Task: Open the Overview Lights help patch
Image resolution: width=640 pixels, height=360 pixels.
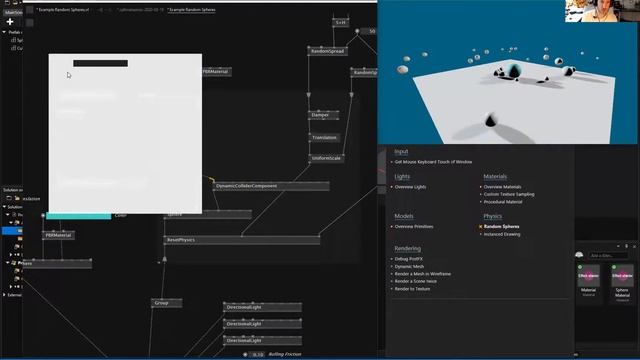Action: coord(410,187)
